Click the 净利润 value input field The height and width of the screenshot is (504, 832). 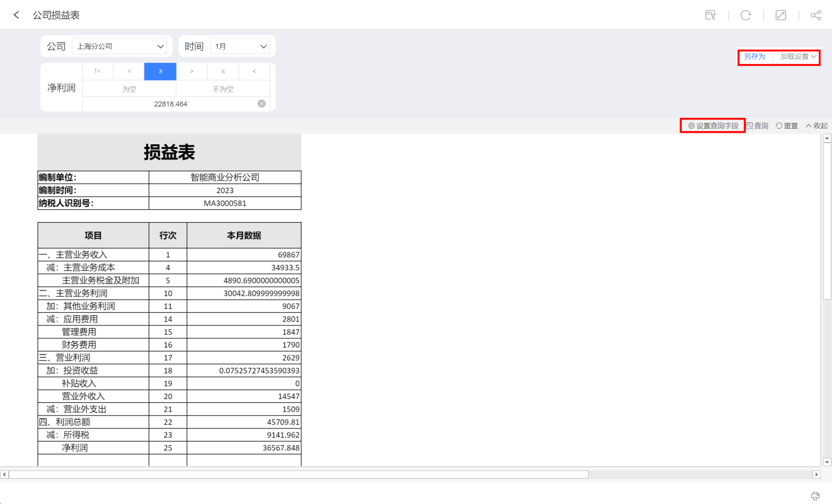click(x=170, y=104)
